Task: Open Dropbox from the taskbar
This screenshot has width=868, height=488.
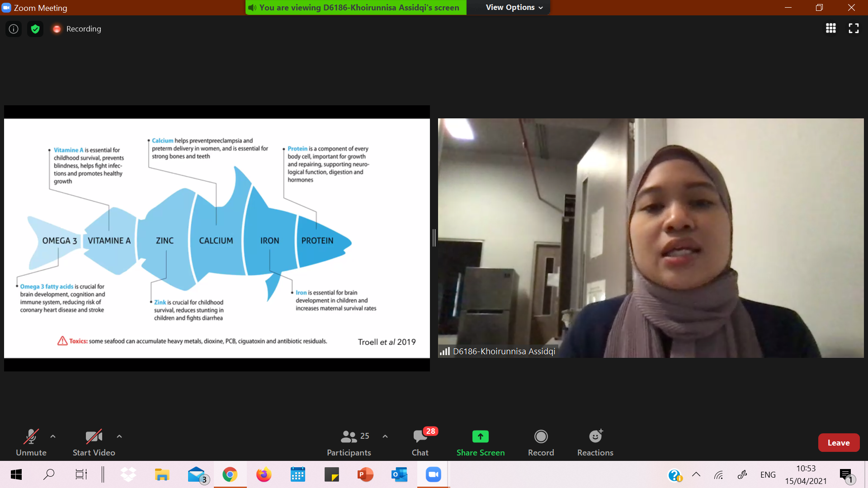Action: click(128, 474)
